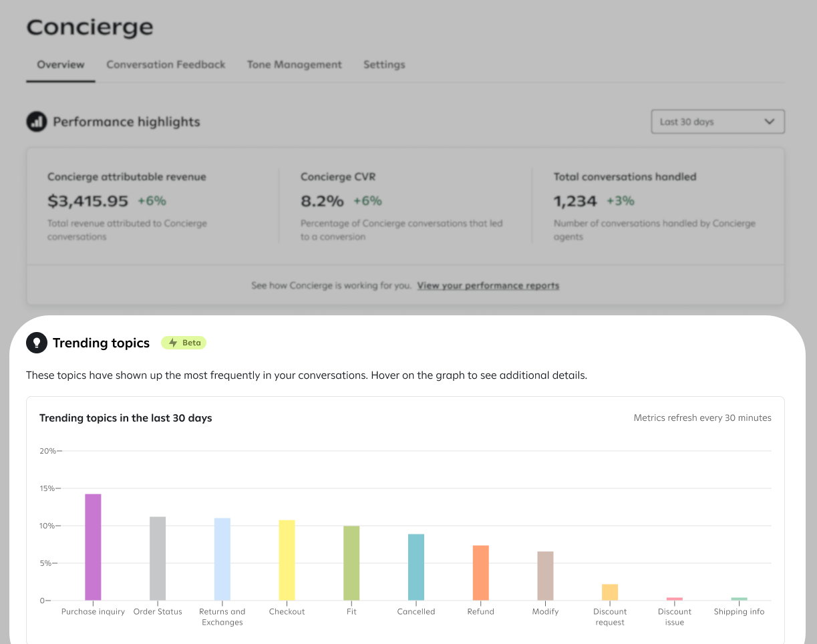The height and width of the screenshot is (644, 817).
Task: Click the Purchase inquiry axis label
Action: click(93, 612)
